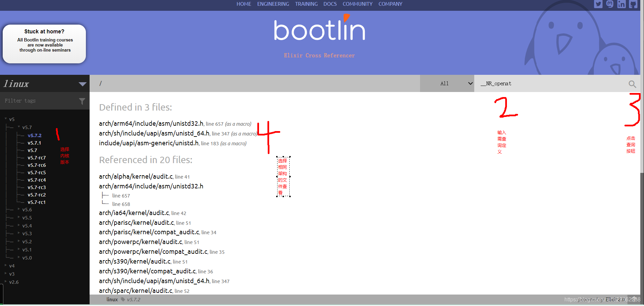This screenshot has height=306, width=644.
Task: Open arch/powerpc/kernel/compat_audit.c reference
Action: pos(153,252)
